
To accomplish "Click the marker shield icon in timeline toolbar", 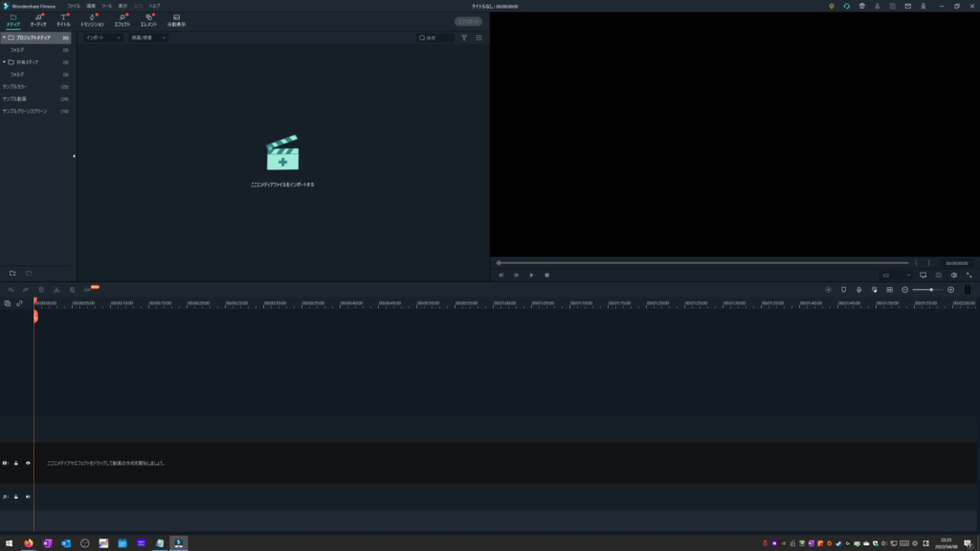I will 843,289.
